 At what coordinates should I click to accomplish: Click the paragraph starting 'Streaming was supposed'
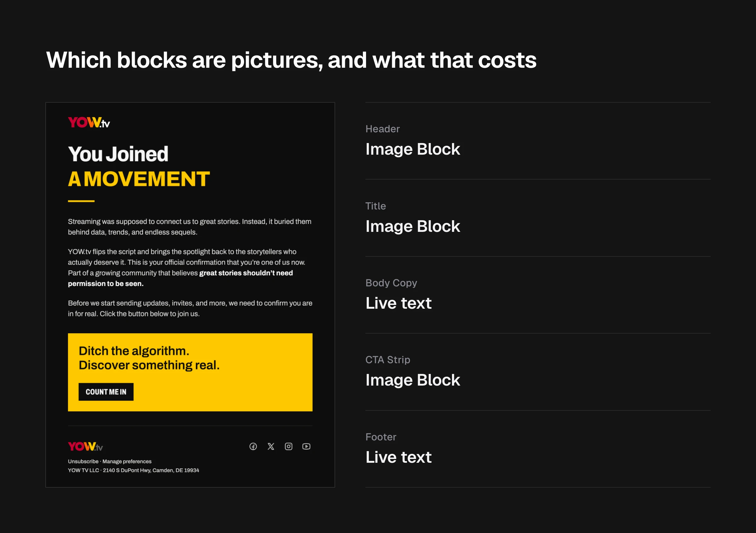[x=190, y=227]
